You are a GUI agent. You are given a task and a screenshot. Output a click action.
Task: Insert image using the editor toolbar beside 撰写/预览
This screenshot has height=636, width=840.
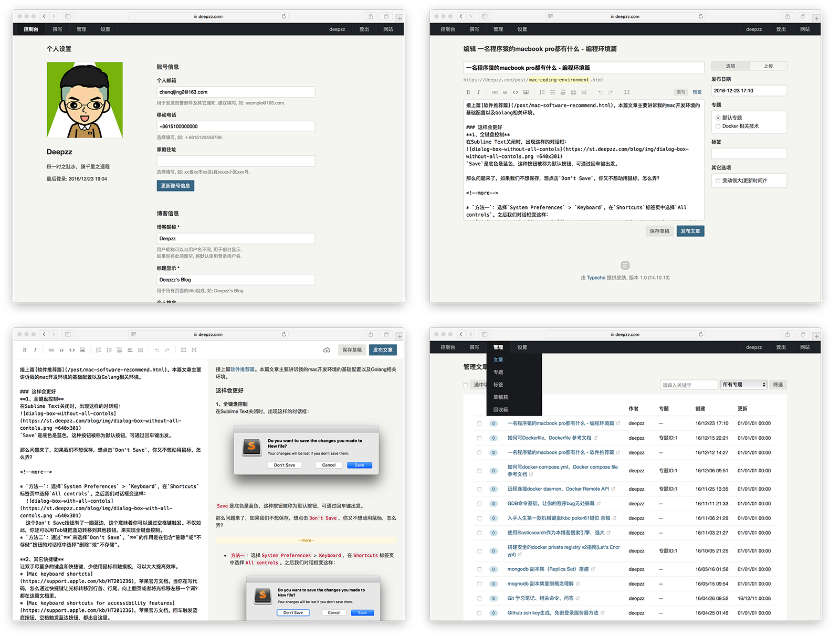point(526,92)
